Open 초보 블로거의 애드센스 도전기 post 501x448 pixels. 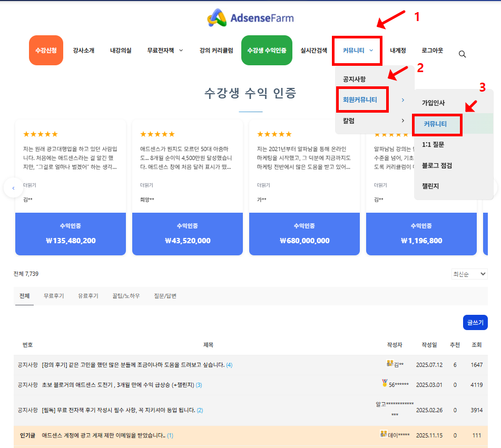coord(118,385)
